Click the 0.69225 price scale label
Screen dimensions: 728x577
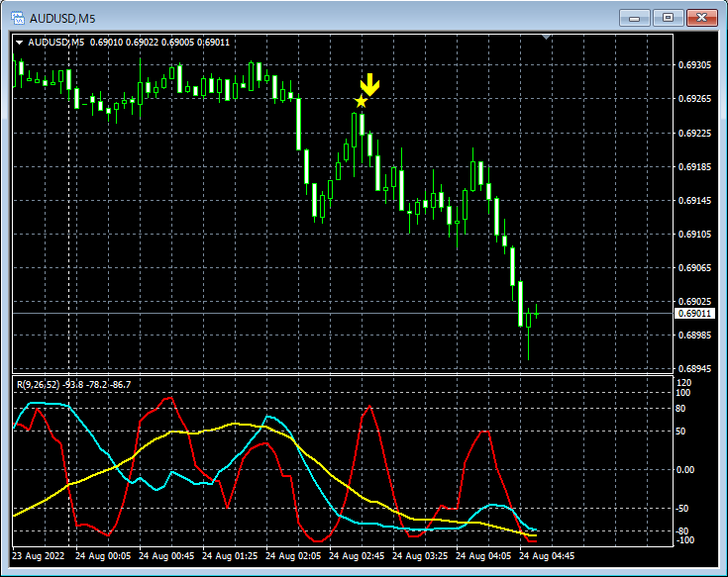[x=694, y=134]
